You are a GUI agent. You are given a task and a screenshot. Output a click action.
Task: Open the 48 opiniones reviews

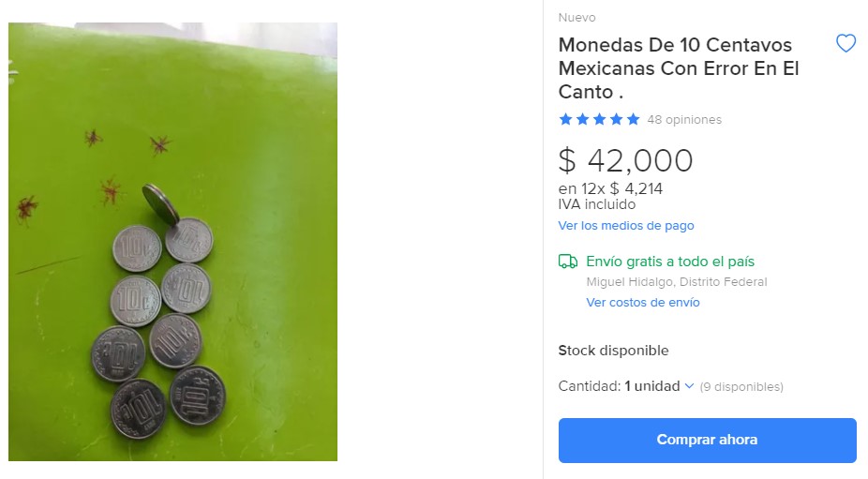(x=684, y=120)
